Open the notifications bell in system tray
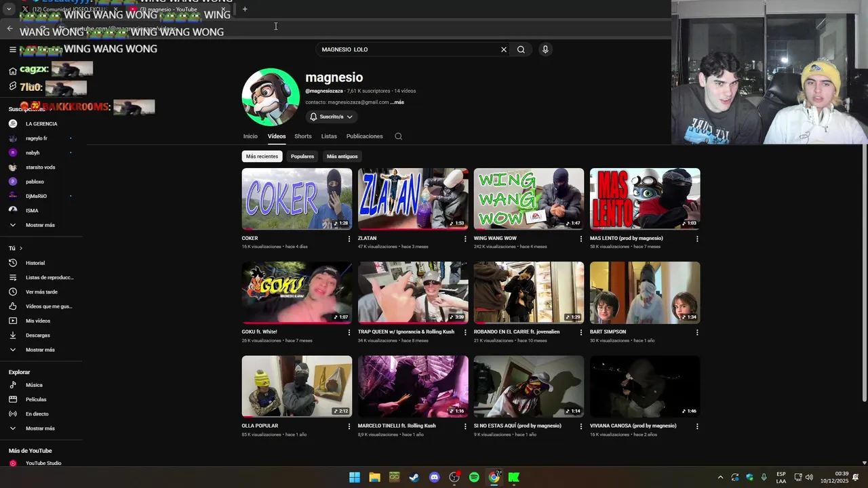Image resolution: width=868 pixels, height=488 pixels. point(856,477)
